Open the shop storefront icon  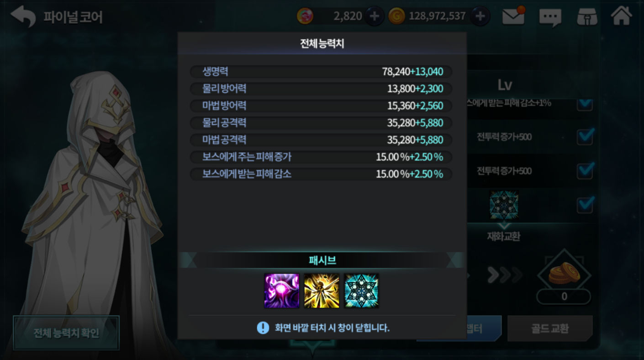pyautogui.click(x=587, y=16)
